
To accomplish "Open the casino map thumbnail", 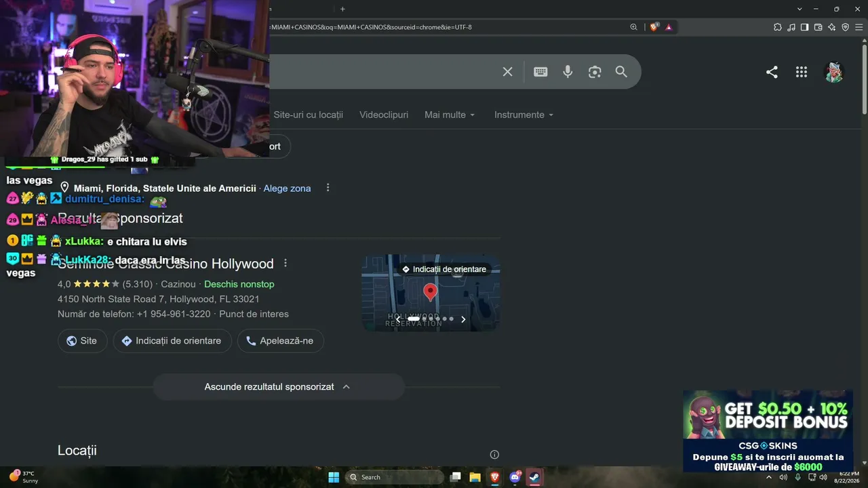I will tap(431, 293).
